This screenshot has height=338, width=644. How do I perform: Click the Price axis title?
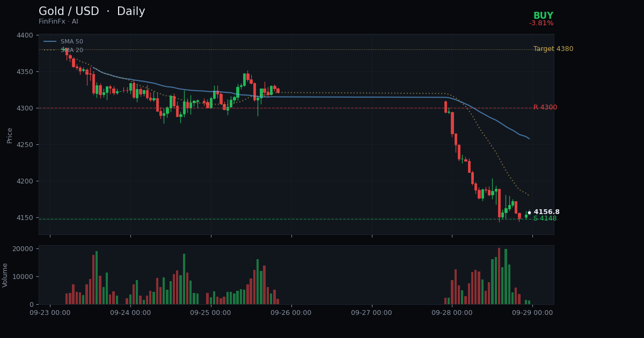point(10,135)
